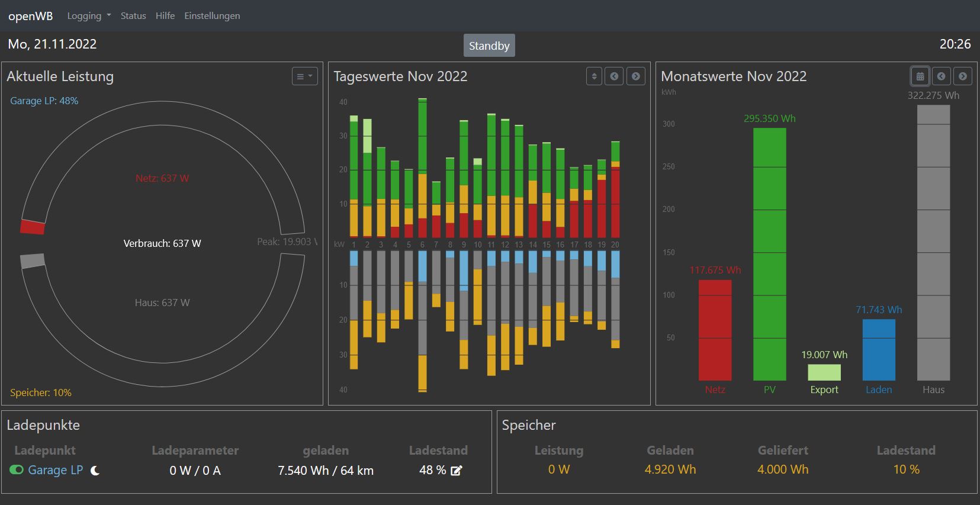The height and width of the screenshot is (505, 980).
Task: Go to Einstellungen
Action: (x=212, y=16)
